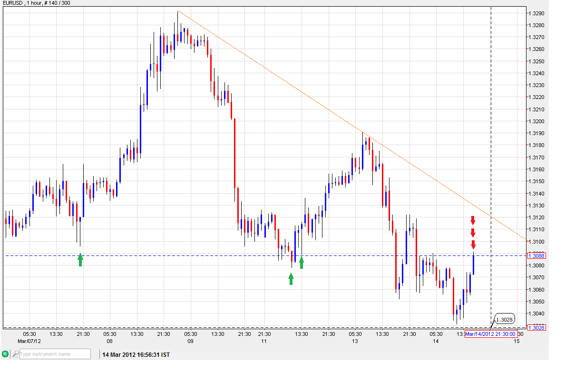Screen dimensions: 565x392
Task: Click the 1.3250 price axis label
Action: pos(536,61)
